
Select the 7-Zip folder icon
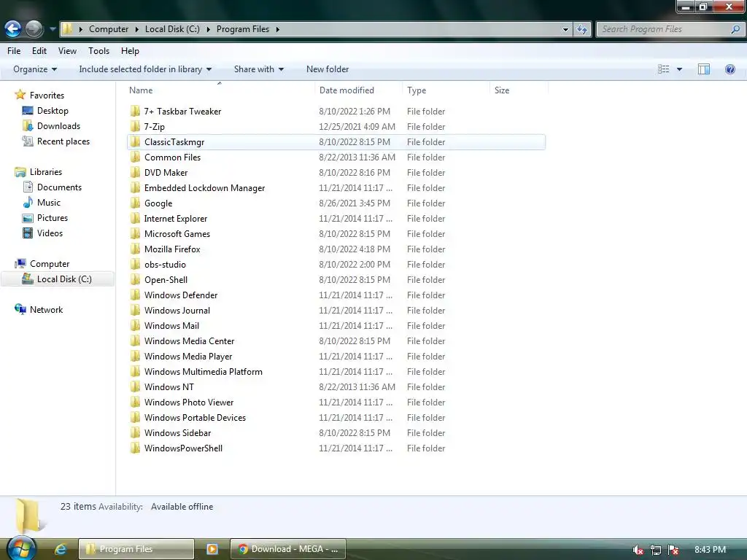[135, 126]
